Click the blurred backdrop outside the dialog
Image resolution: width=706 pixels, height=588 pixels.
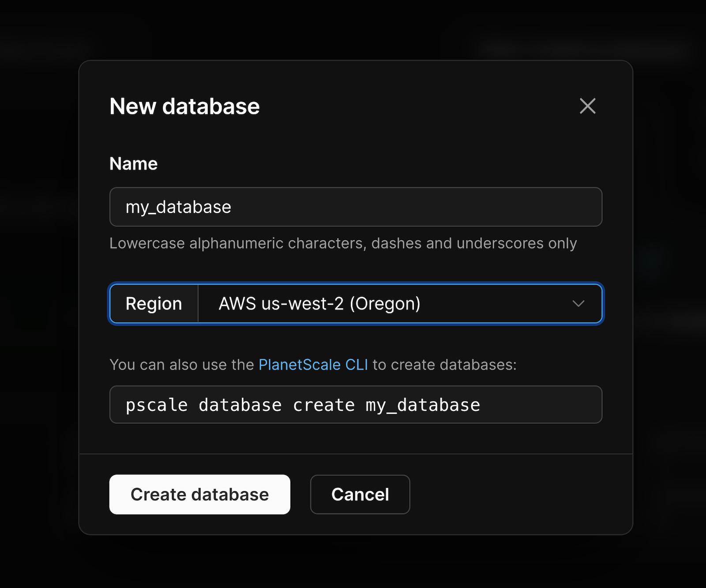tap(40, 309)
